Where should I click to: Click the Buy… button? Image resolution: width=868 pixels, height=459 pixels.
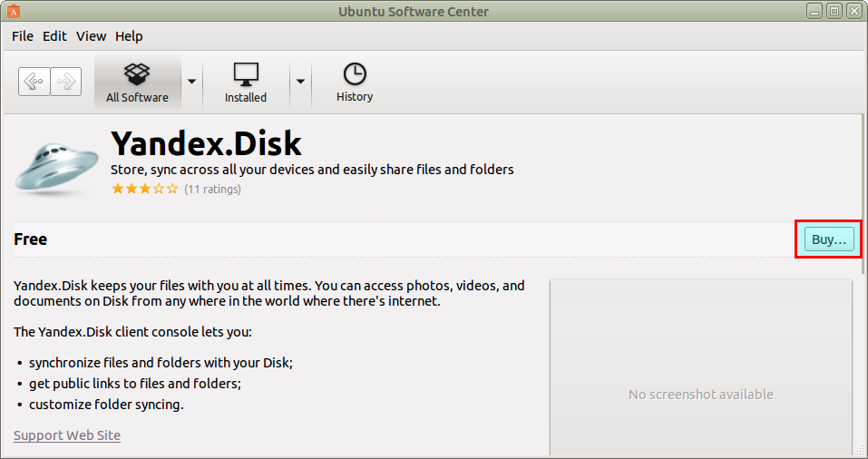829,239
